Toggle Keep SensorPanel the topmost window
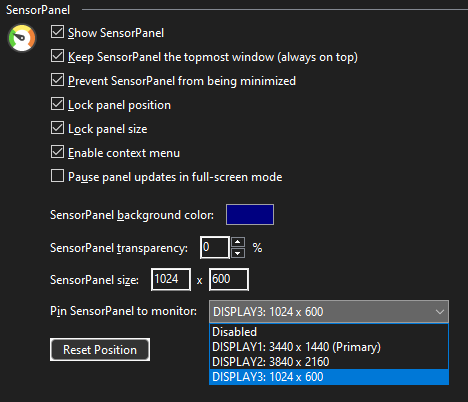This screenshot has width=468, height=402. coord(57,56)
